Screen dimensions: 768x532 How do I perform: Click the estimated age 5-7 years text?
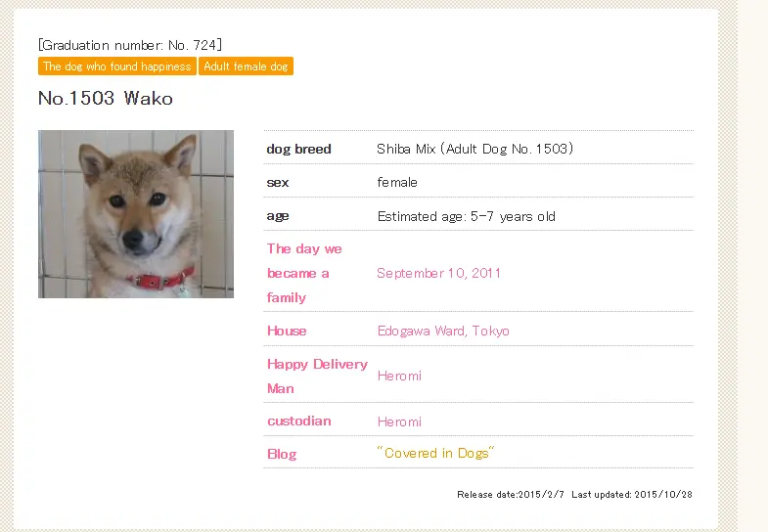(x=467, y=216)
